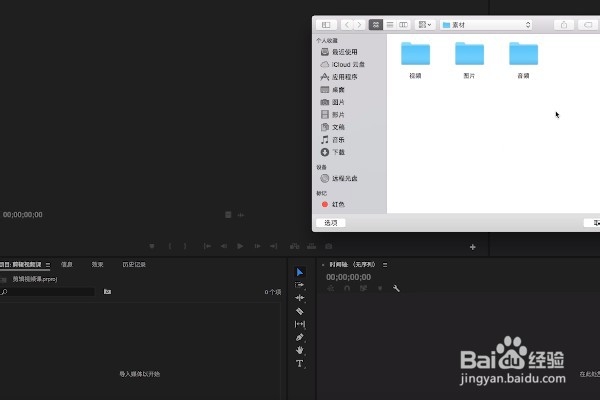600x400 pixels.
Task: Step back one frame in monitor
Action: coord(224,246)
